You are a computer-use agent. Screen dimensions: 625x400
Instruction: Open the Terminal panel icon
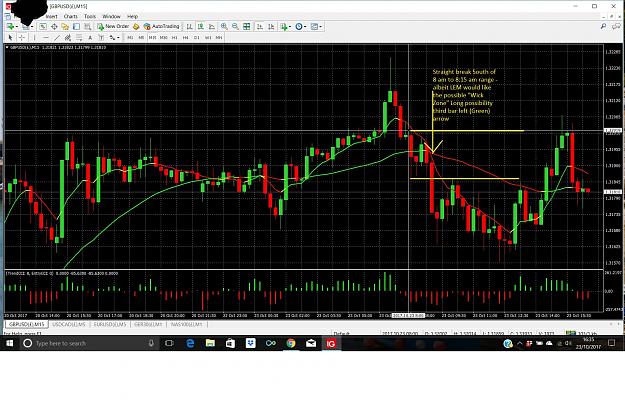coord(76,27)
